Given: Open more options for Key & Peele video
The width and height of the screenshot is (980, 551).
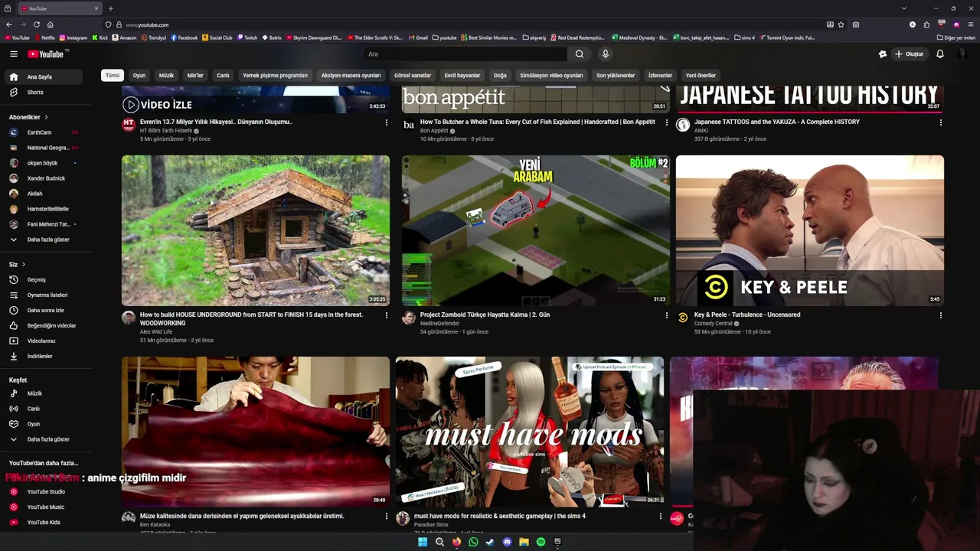Looking at the screenshot, I should click(940, 315).
